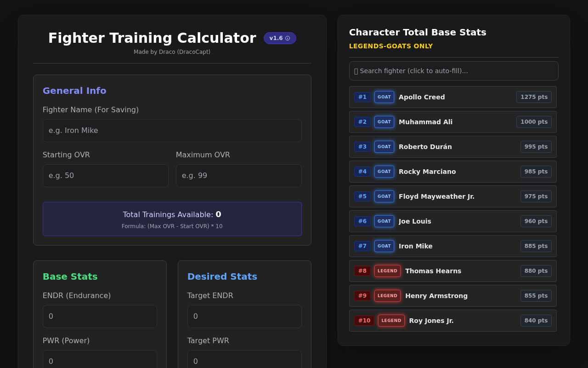Viewport: 588px width, 368px height.
Task: Click the Target PWR input
Action: coord(244,359)
